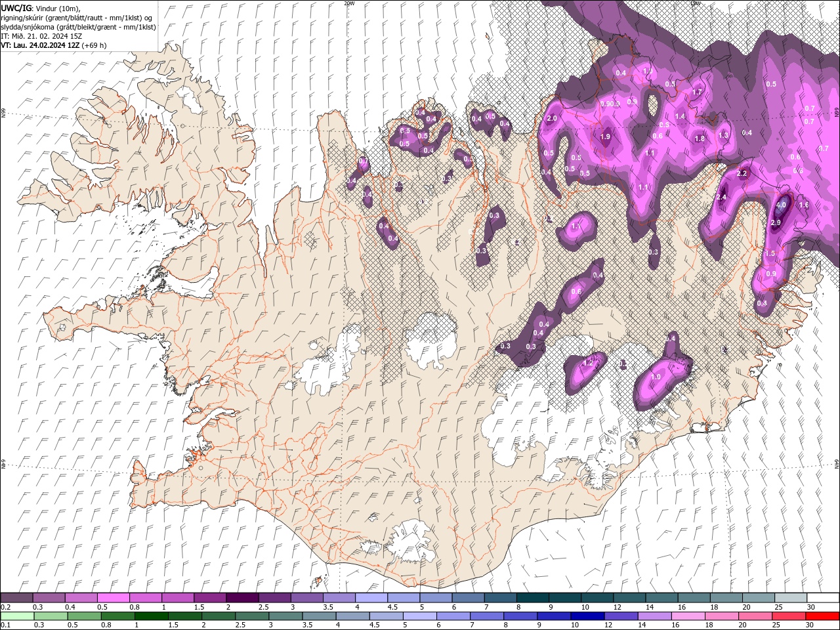Screen dimensions: 840x630
Task: Click the '2.4' precipitation value on the map
Action: [x=722, y=197]
